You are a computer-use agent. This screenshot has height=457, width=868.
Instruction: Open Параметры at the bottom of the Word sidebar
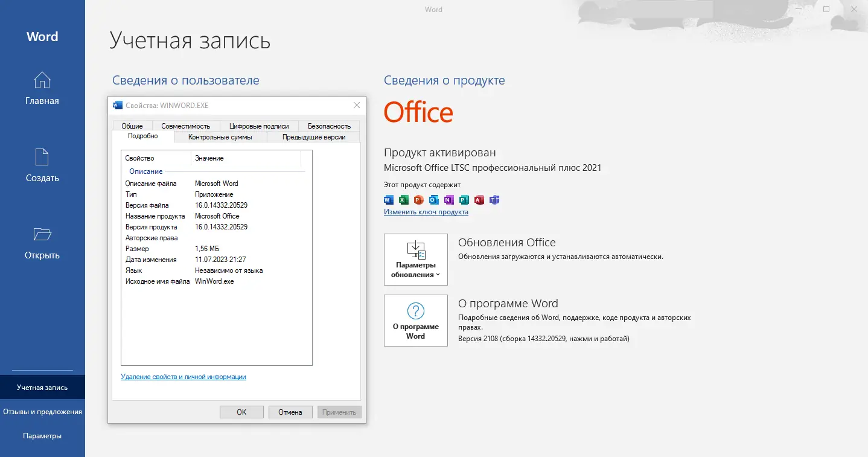(x=42, y=436)
